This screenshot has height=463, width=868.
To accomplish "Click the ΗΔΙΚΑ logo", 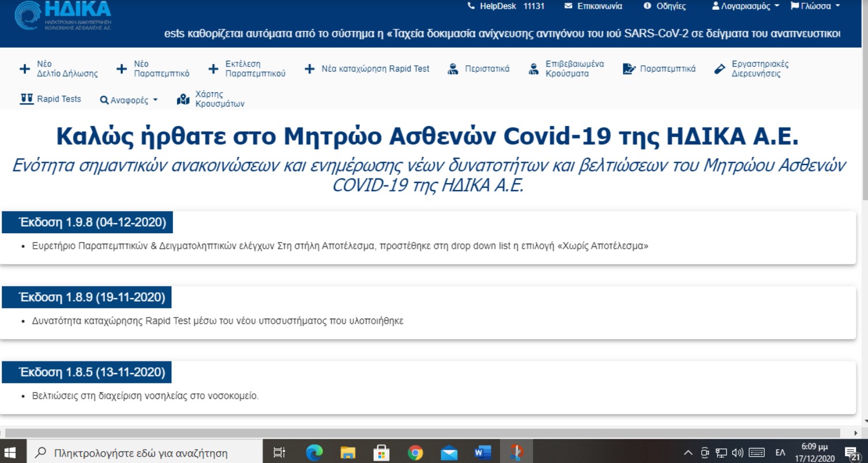I will coord(63,16).
